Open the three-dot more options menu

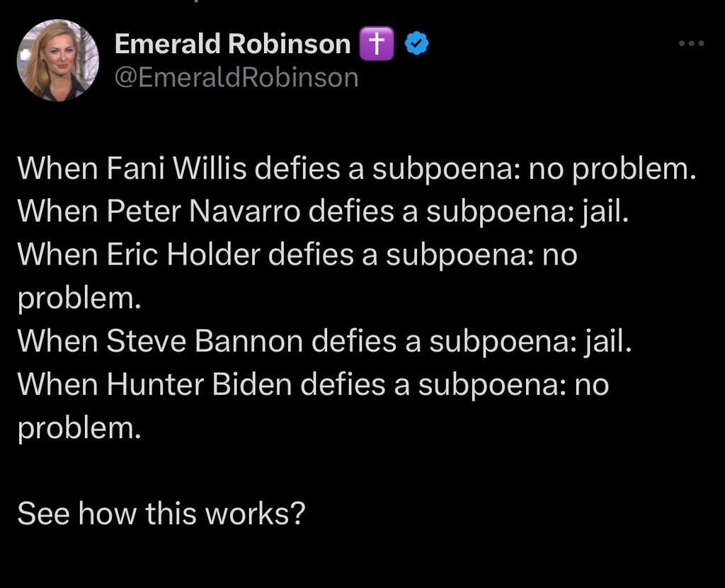pos(691,44)
